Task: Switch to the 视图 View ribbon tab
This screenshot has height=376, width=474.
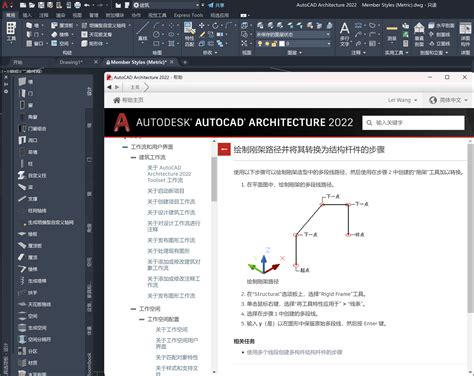Action: pyautogui.click(x=77, y=15)
